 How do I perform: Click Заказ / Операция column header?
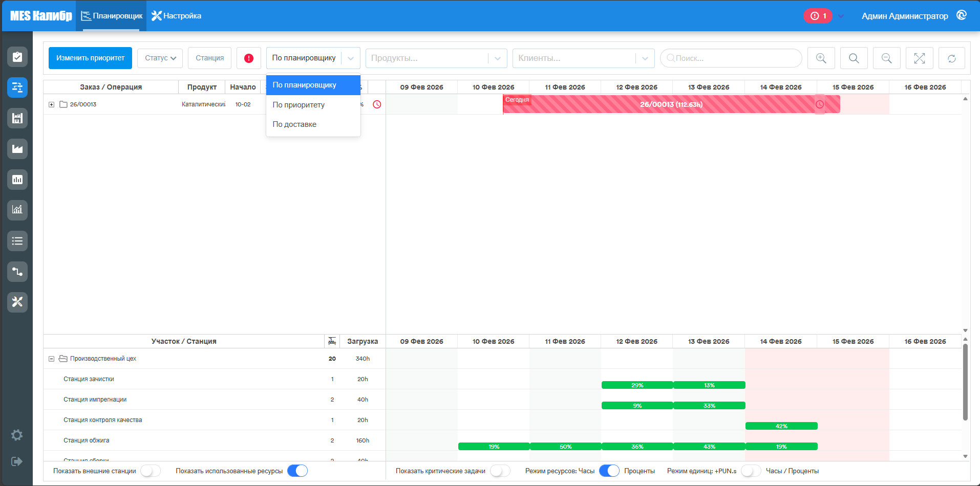click(111, 87)
